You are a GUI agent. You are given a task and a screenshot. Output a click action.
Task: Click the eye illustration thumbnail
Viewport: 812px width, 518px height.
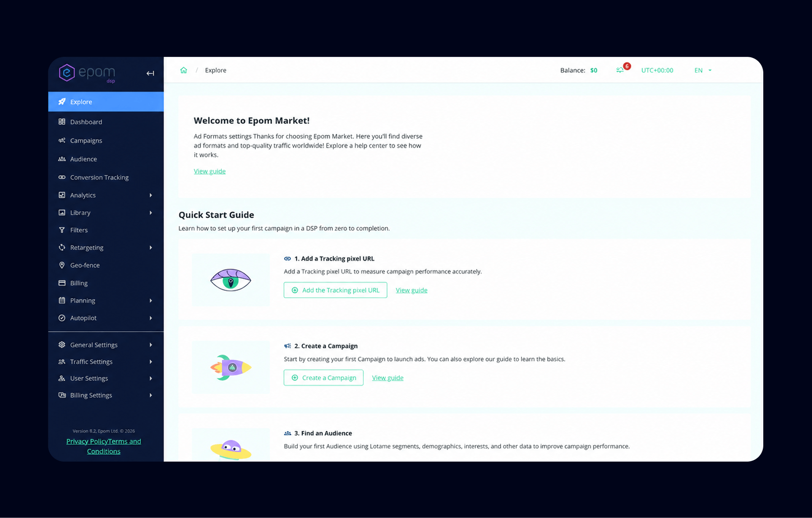point(231,279)
